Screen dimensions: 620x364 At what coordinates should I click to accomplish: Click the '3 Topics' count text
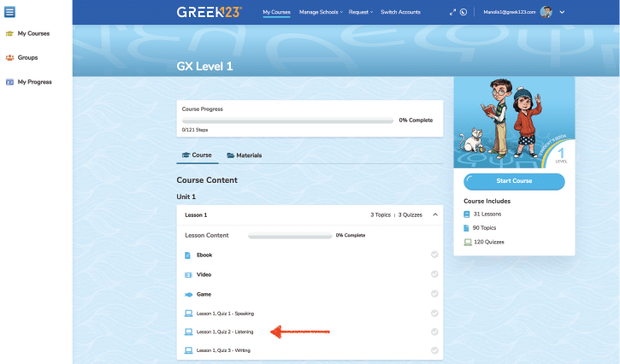pyautogui.click(x=381, y=215)
